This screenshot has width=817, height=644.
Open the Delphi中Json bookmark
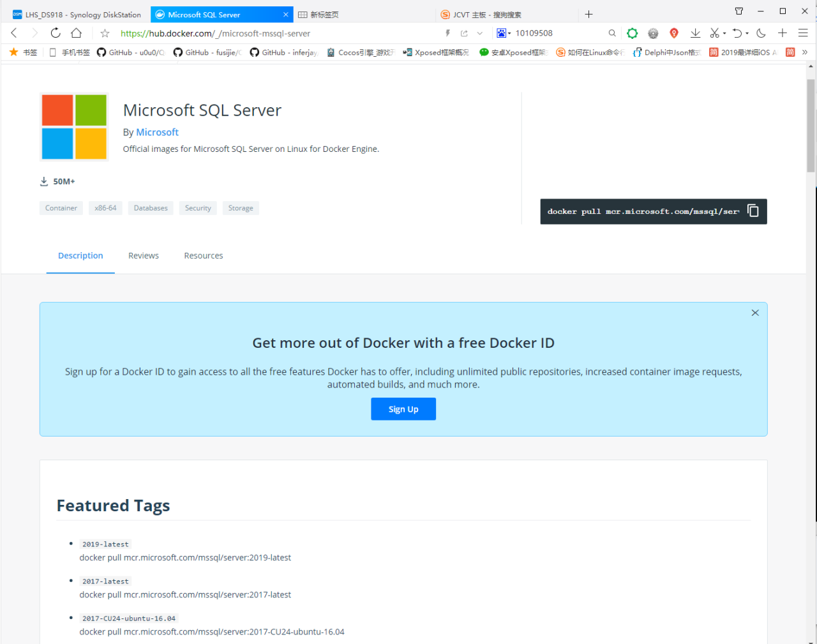coord(667,52)
